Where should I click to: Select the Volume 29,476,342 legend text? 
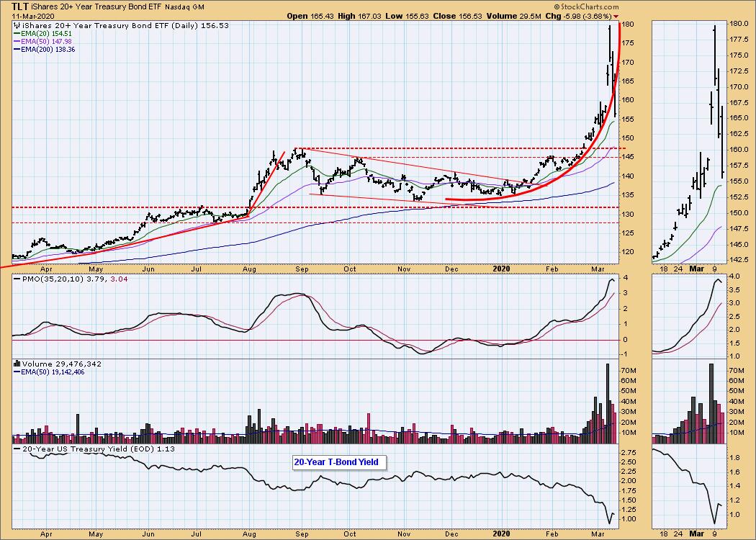tap(62, 364)
